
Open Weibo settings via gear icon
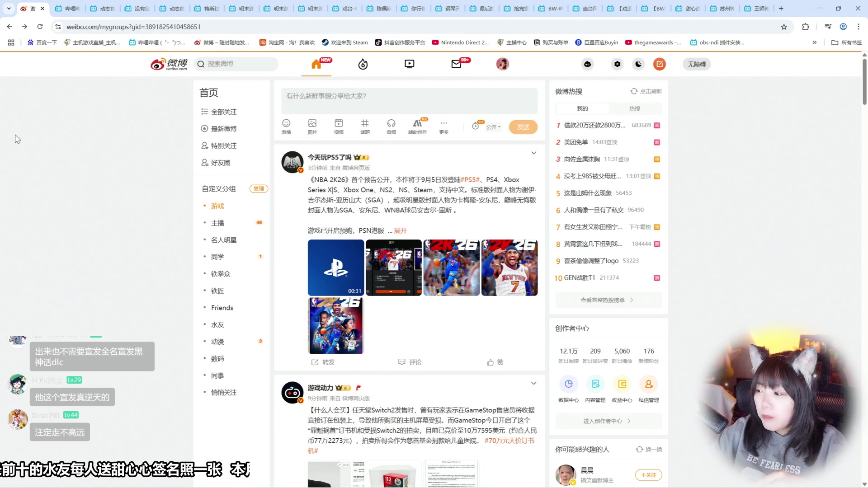coord(617,64)
